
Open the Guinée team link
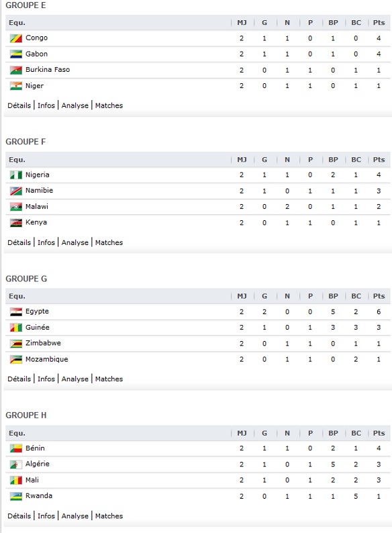click(38, 328)
